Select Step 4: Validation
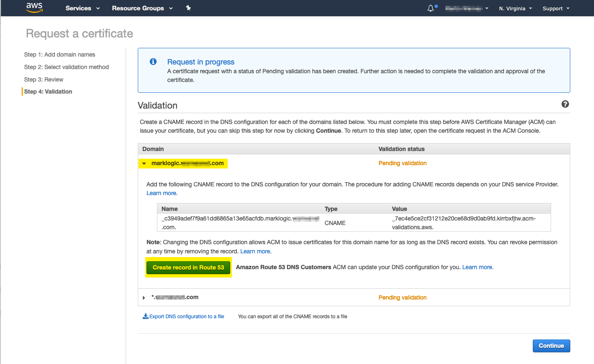 48,92
